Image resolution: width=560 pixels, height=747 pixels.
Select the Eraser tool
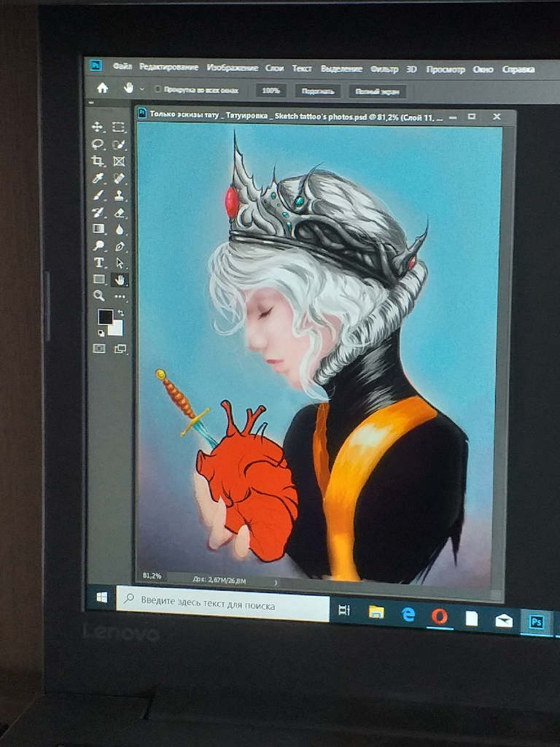120,212
